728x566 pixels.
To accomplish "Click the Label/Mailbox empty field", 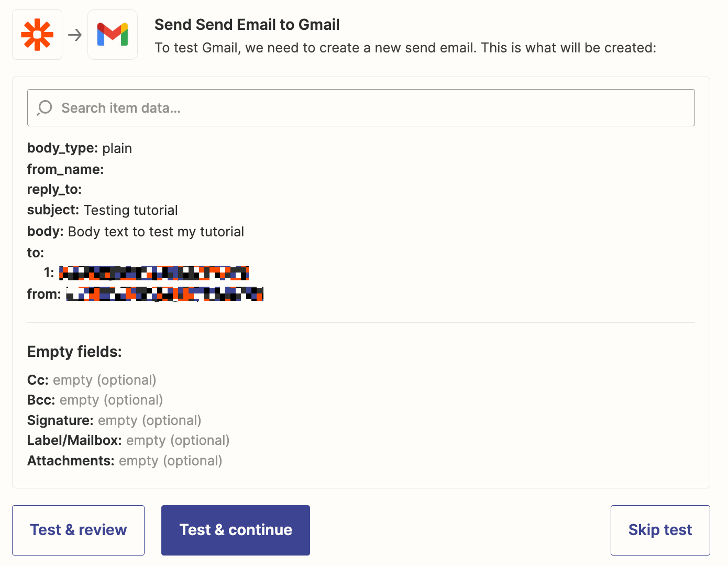I will [128, 440].
